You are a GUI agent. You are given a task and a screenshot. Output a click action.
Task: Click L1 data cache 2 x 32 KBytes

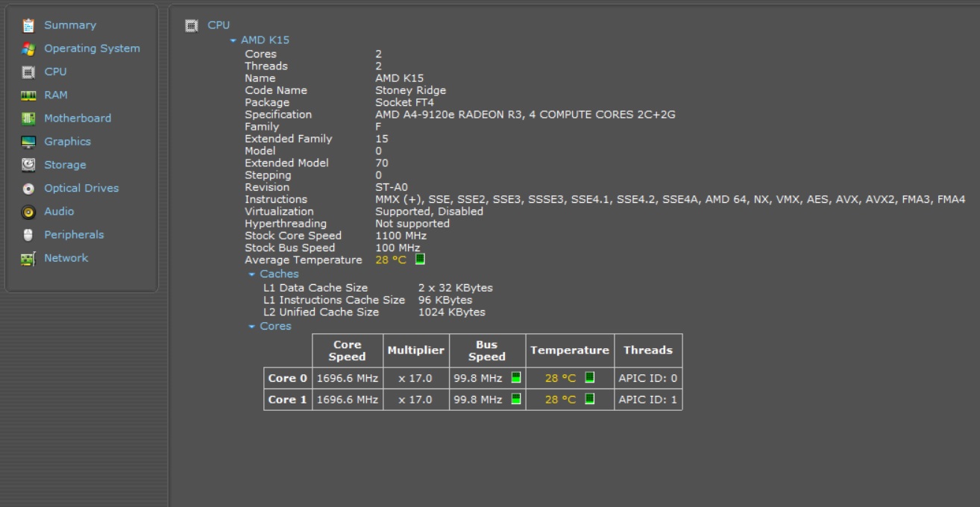pyautogui.click(x=455, y=288)
